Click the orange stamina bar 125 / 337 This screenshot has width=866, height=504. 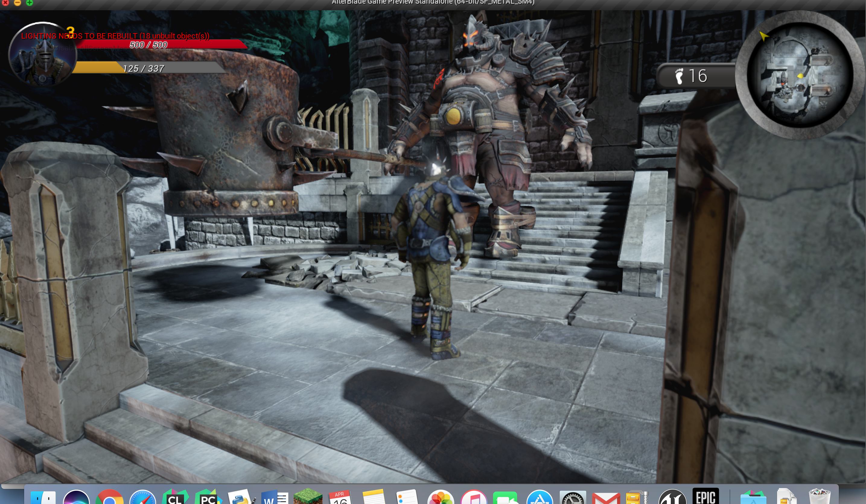coord(148,68)
